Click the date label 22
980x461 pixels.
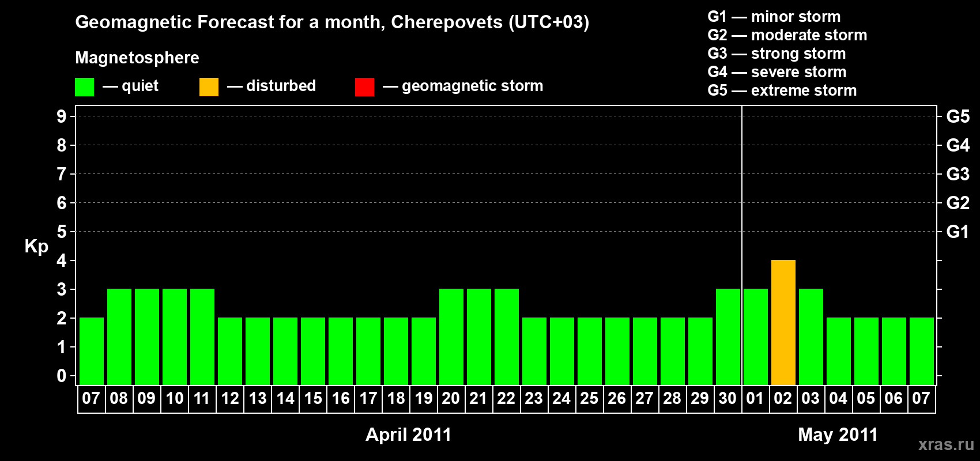point(506,398)
